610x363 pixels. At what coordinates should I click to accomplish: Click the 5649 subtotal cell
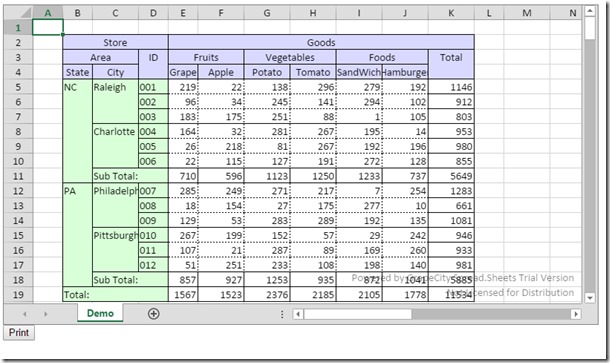451,176
